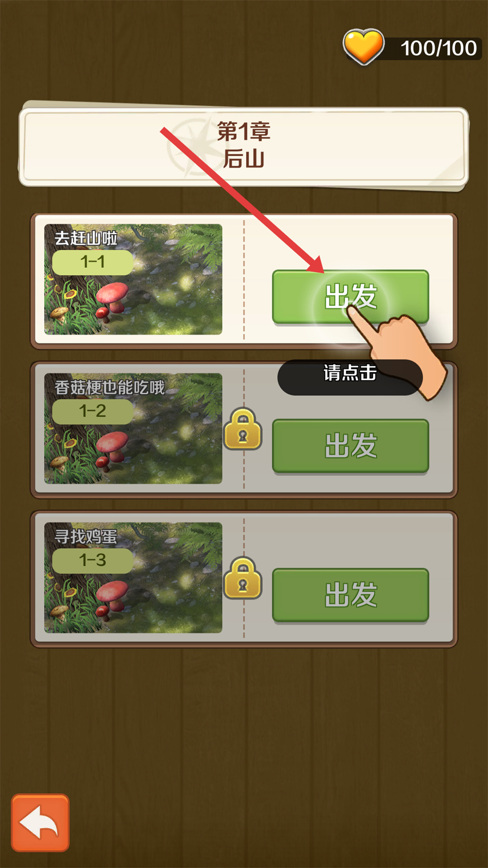The image size is (488, 868).
Task: Tap the 1-1 level number badge
Action: pos(93,262)
